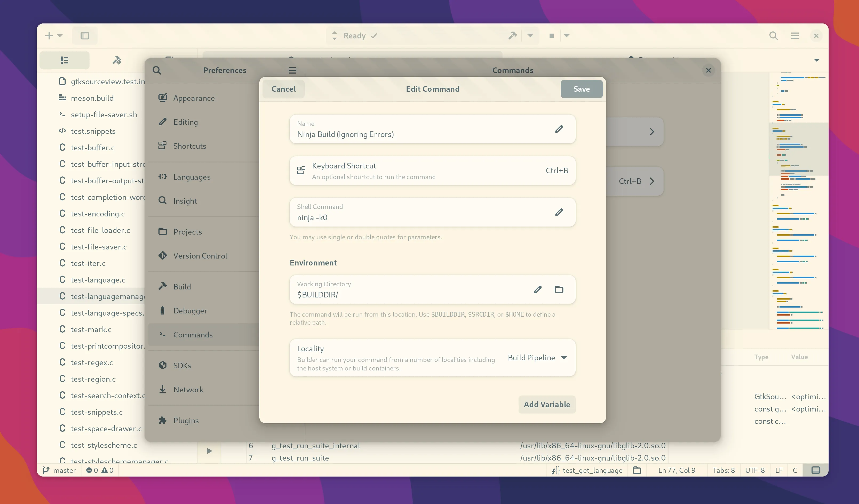
Task: Edit the Shell Command pencil icon
Action: [x=559, y=212]
